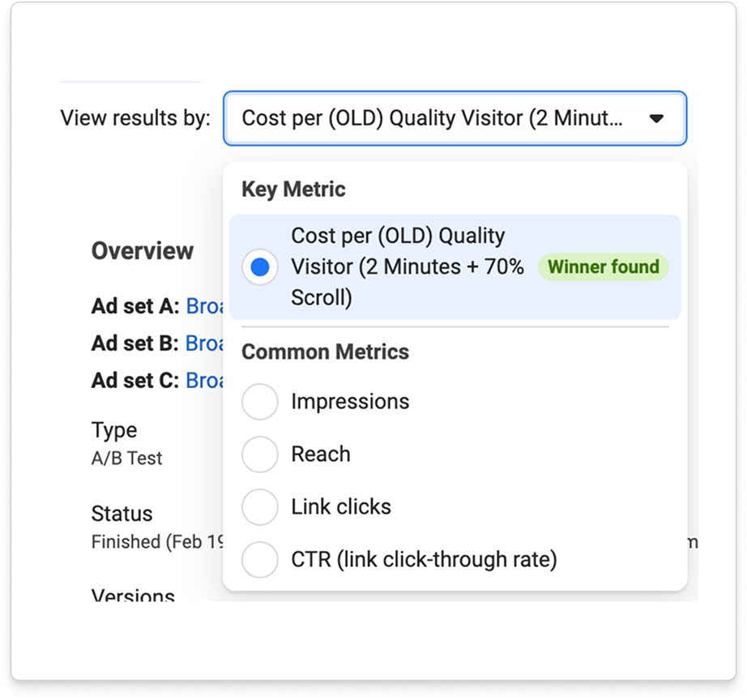Open the View results by dropdown
This screenshot has width=747, height=700.
(x=454, y=118)
